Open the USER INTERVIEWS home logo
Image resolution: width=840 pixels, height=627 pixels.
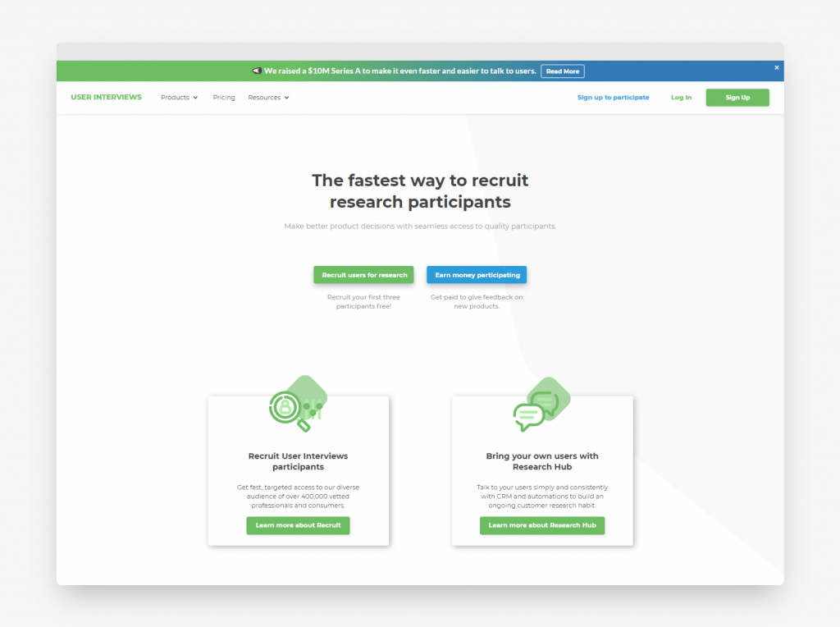(x=106, y=97)
